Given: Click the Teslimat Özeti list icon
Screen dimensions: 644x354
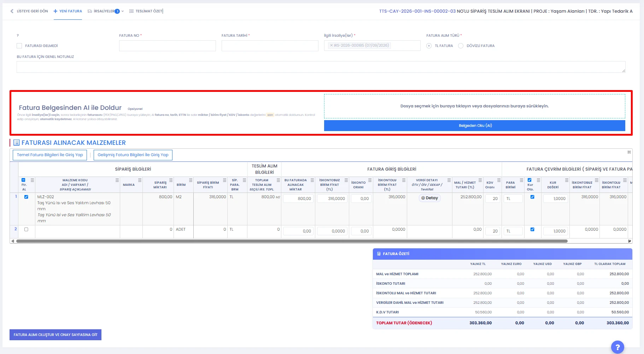Looking at the screenshot, I should [131, 11].
